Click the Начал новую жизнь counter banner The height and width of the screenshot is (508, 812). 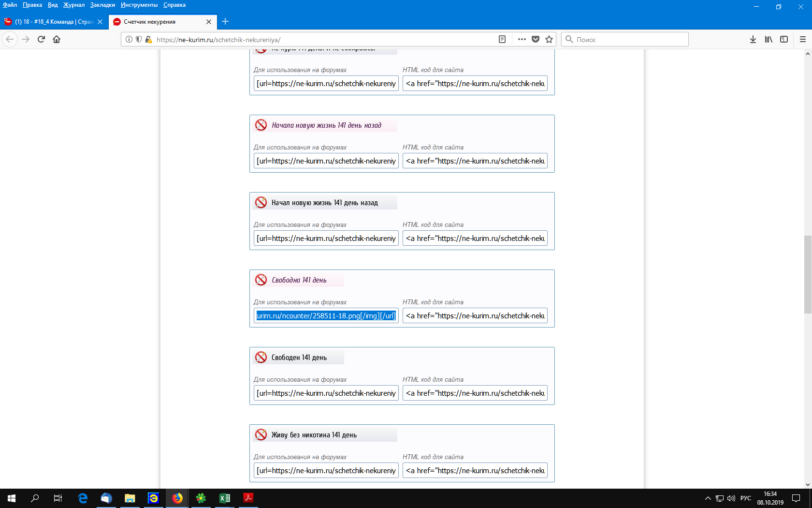tap(325, 203)
